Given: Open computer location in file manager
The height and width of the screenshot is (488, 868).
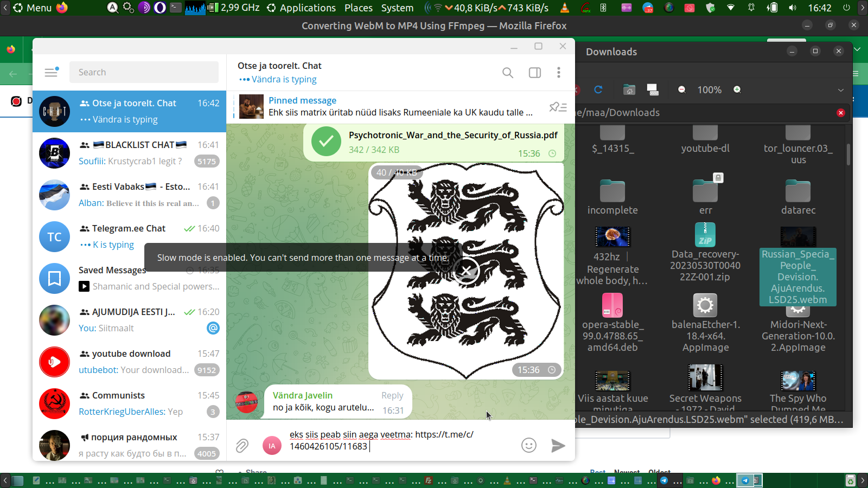Looking at the screenshot, I should [653, 89].
